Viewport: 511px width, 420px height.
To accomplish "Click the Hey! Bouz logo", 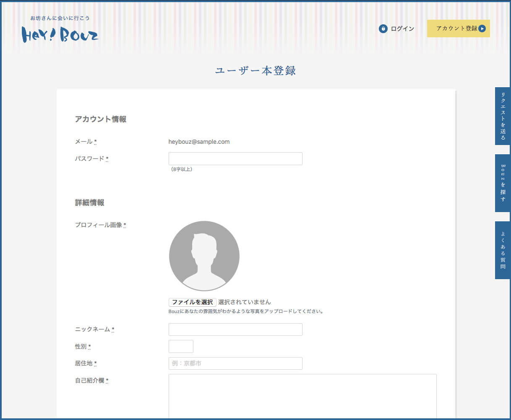I will click(x=60, y=34).
